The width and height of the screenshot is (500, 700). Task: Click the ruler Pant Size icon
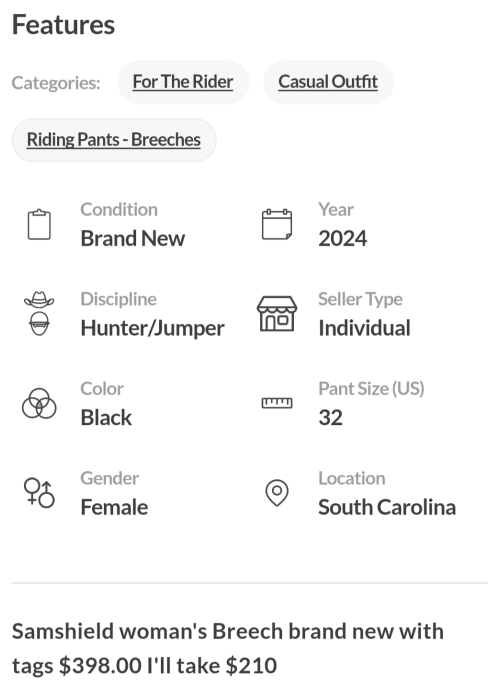[x=277, y=403]
